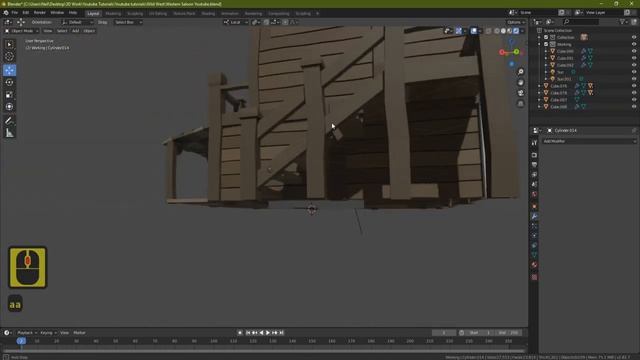640x360 pixels.
Task: Open the Texture properties tab
Action: point(534,277)
